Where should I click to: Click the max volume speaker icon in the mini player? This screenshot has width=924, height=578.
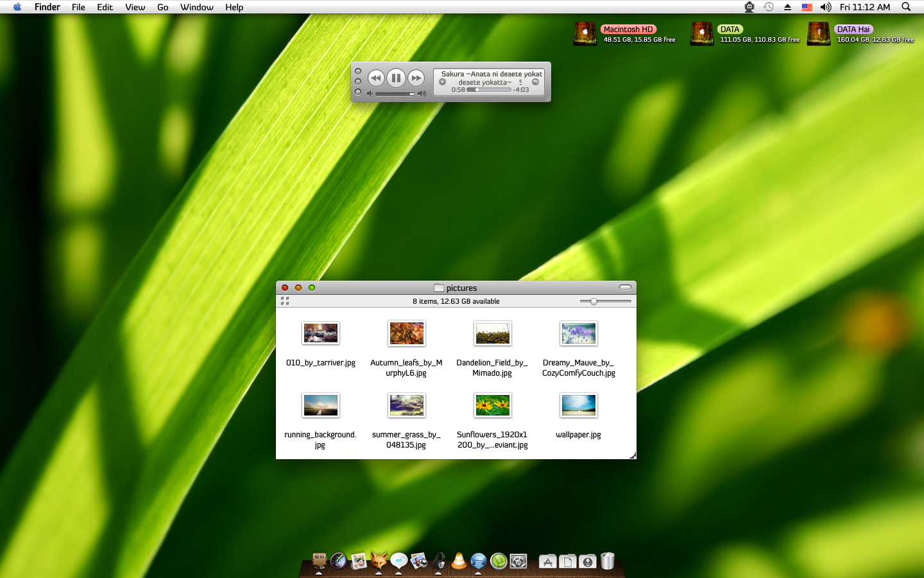(x=422, y=94)
